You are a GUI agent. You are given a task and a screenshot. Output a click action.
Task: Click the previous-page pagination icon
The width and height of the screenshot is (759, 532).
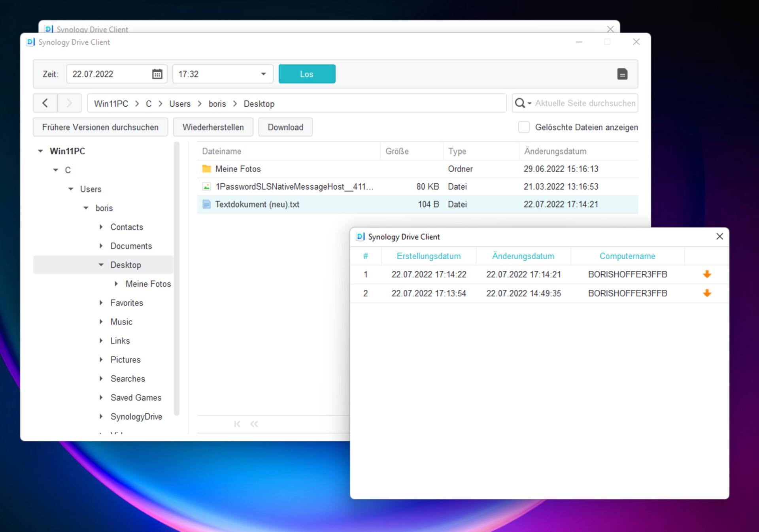(x=255, y=424)
